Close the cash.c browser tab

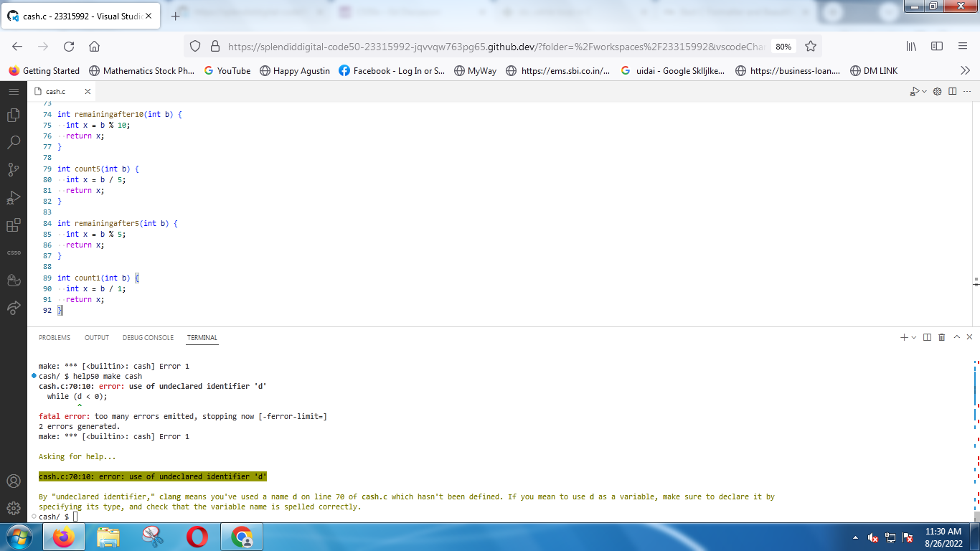(x=149, y=16)
